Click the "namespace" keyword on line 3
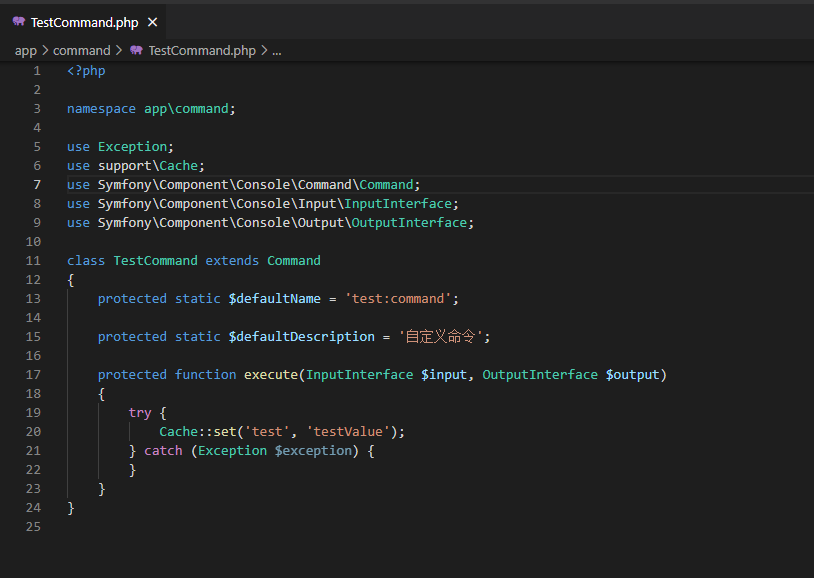The image size is (814, 578). point(101,109)
